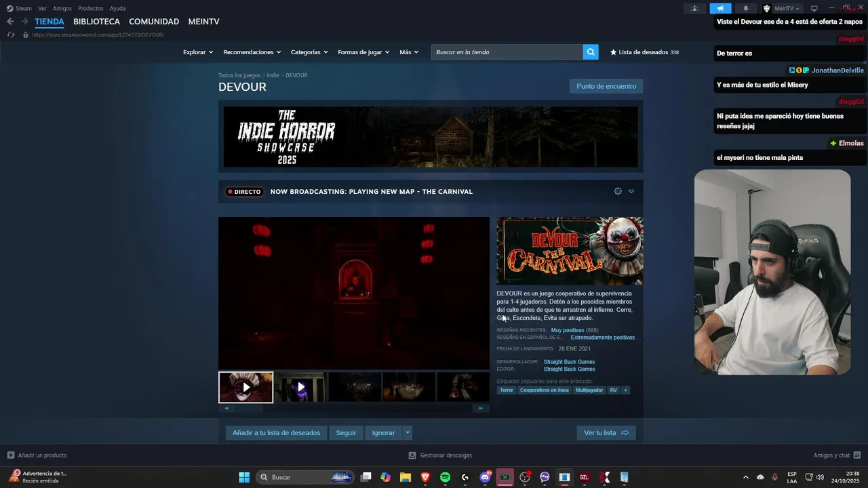This screenshot has height=488, width=868.
Task: Collapse the broadcast section chevron
Action: tap(631, 191)
